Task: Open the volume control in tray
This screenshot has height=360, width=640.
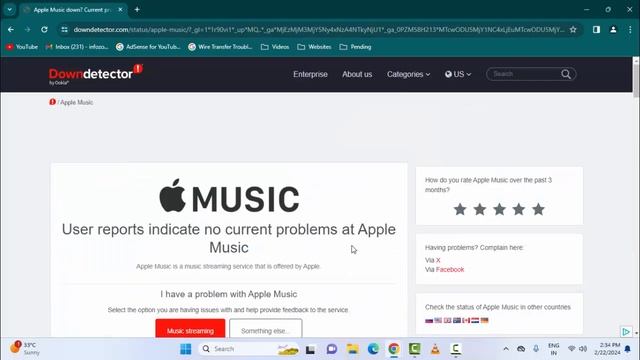Action: pos(583,349)
